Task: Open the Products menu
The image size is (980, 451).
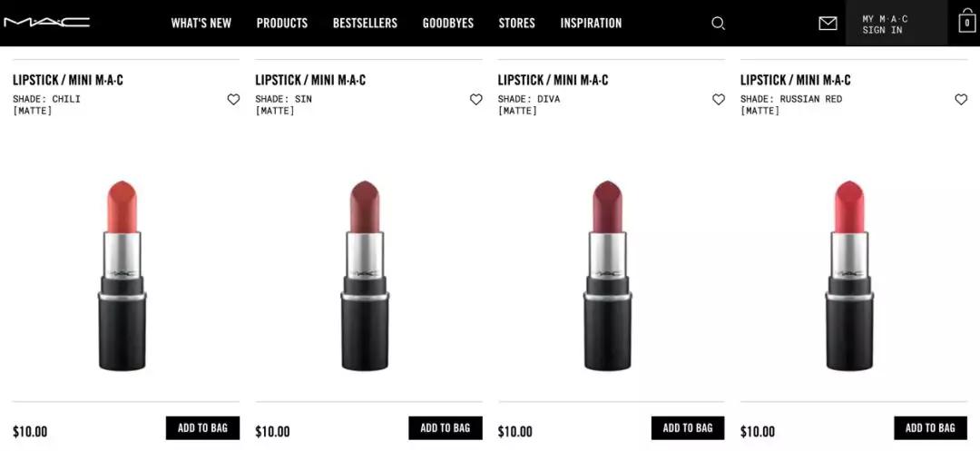Action: tap(282, 23)
